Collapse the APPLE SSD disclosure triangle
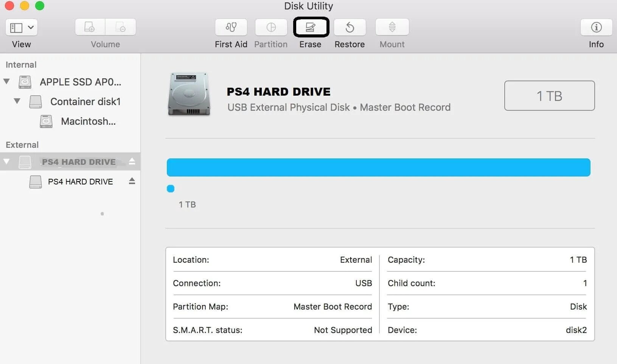This screenshot has height=364, width=617. [x=6, y=81]
